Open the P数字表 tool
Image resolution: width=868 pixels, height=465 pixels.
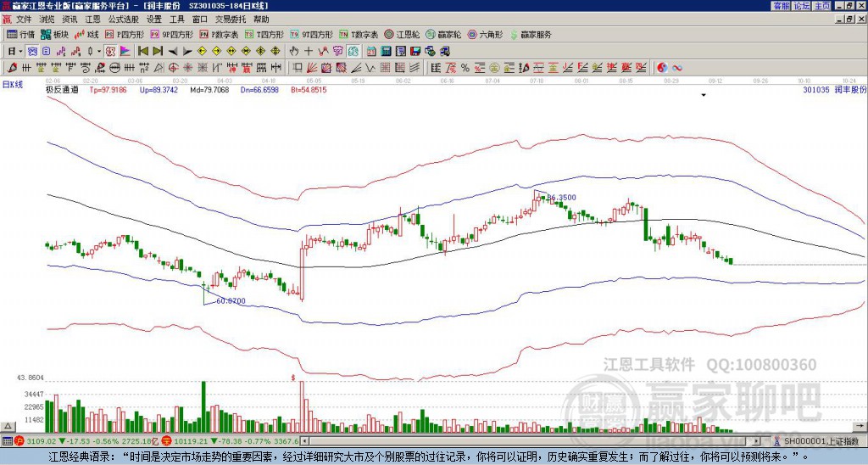pos(219,34)
